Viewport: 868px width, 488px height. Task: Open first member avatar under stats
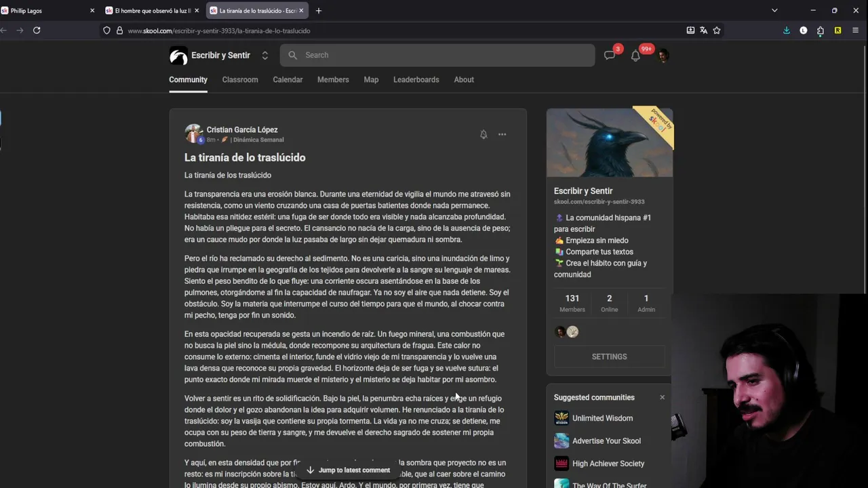(560, 331)
